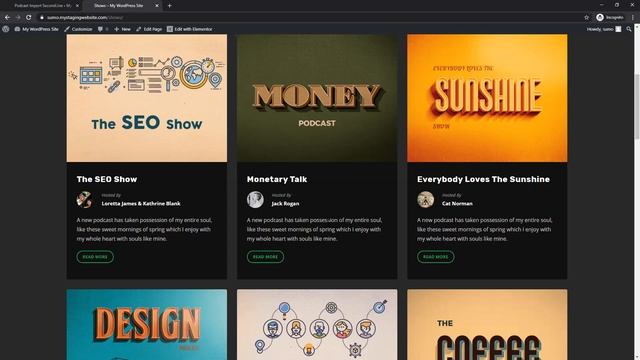Open the Money Podcast cover image

(x=317, y=98)
